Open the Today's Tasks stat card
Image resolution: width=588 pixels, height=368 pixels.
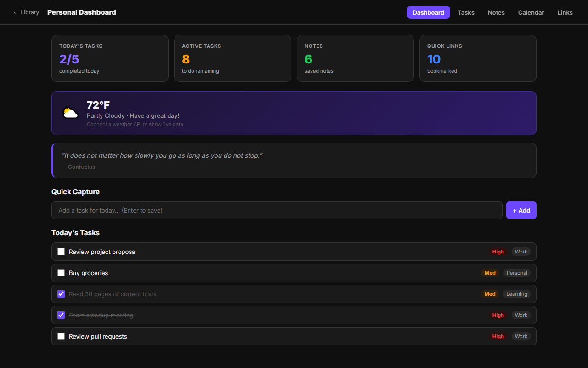tap(110, 58)
